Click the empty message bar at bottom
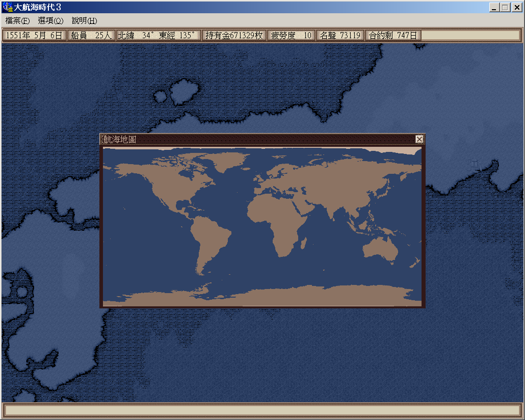The width and height of the screenshot is (525, 420). (x=262, y=410)
